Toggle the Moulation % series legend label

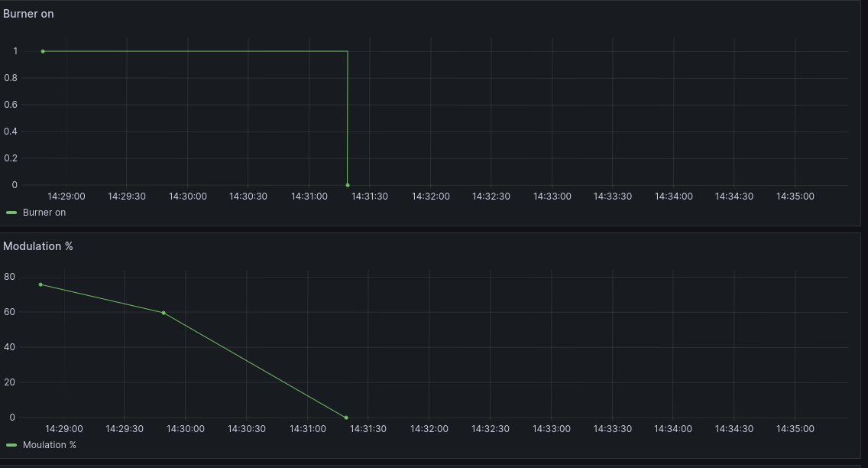50,445
